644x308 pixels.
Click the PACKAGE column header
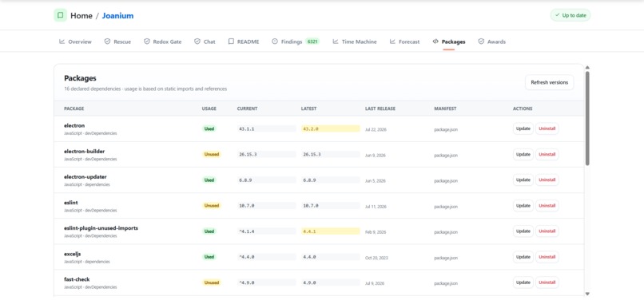click(74, 109)
